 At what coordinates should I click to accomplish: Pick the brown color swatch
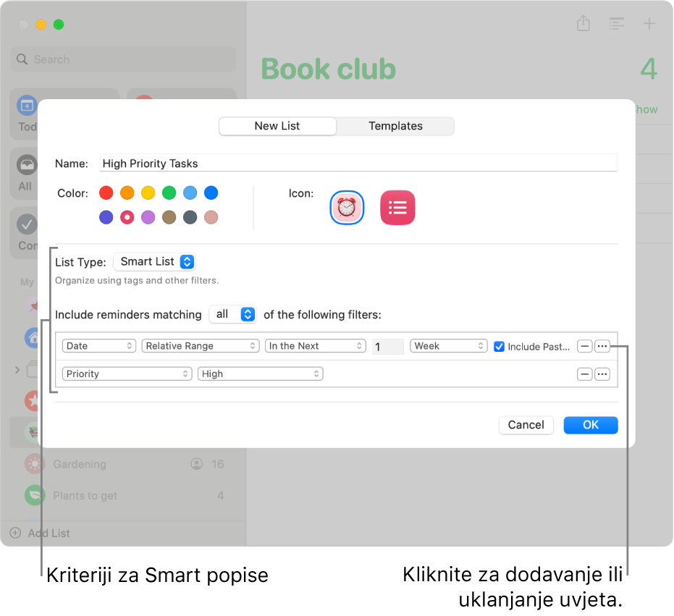click(169, 217)
